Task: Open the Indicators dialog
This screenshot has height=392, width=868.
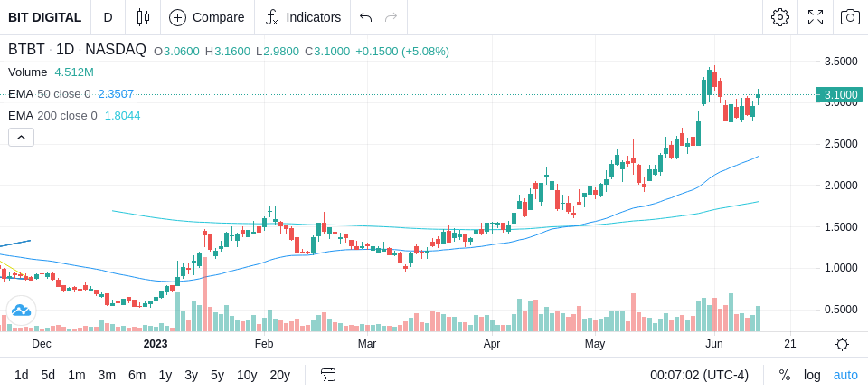Action: [x=303, y=17]
